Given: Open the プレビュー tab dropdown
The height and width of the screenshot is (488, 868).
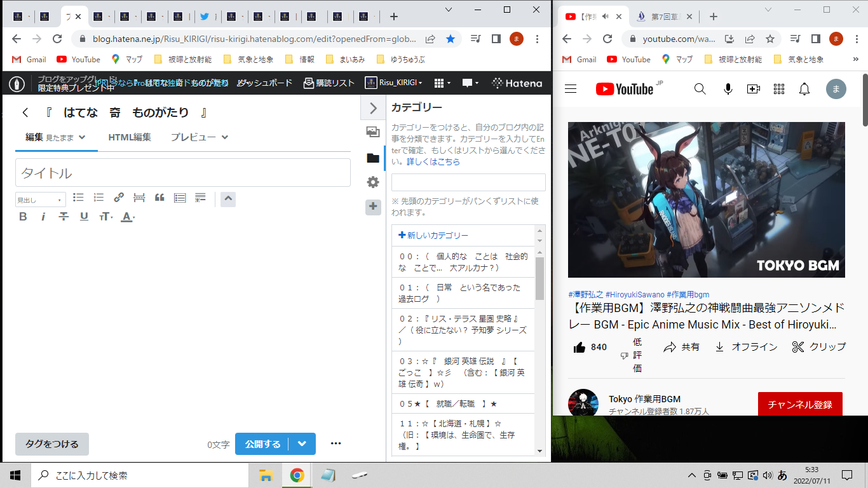Looking at the screenshot, I should (200, 137).
